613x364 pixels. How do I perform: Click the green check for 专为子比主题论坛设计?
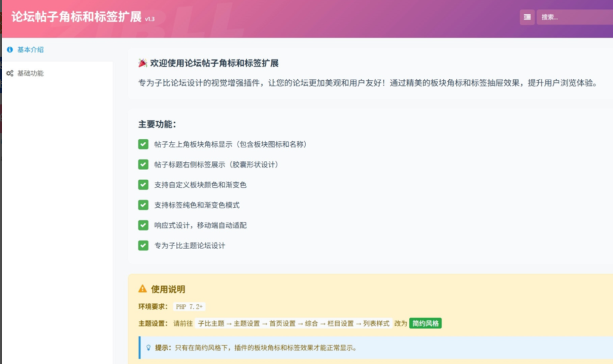tap(143, 245)
